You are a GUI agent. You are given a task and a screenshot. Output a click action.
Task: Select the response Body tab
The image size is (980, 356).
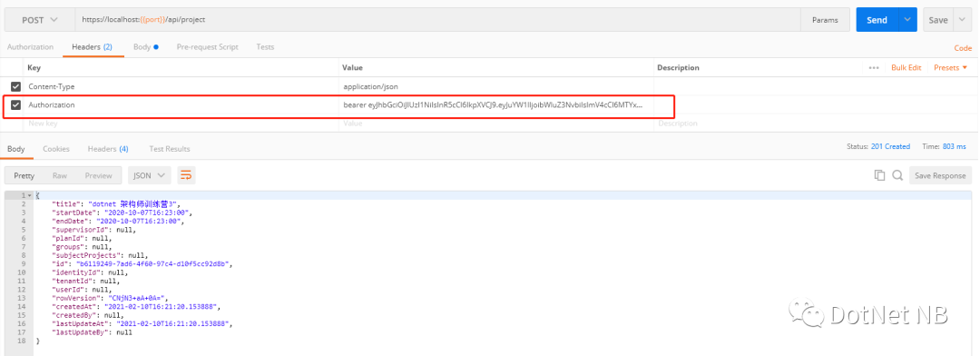(x=15, y=149)
